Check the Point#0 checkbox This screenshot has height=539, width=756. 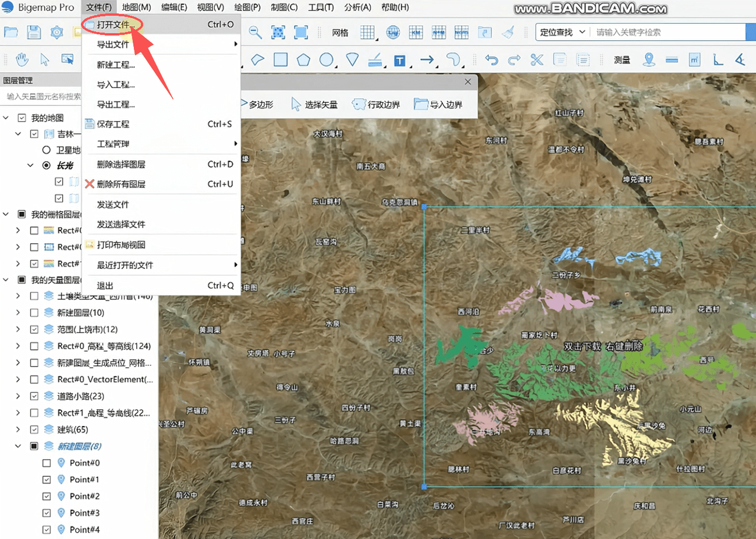coord(47,463)
